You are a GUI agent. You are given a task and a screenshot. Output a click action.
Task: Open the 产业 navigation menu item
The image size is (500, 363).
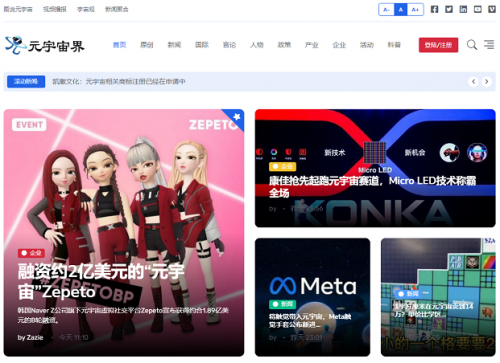(x=312, y=45)
